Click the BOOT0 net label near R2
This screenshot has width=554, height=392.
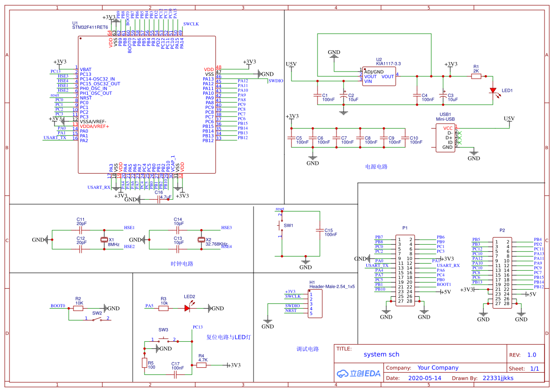click(58, 305)
